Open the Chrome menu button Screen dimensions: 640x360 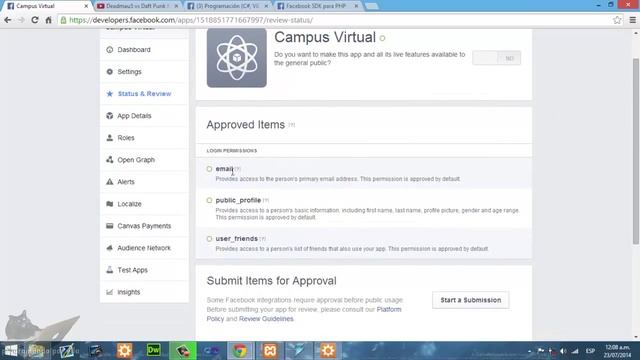pyautogui.click(x=633, y=20)
